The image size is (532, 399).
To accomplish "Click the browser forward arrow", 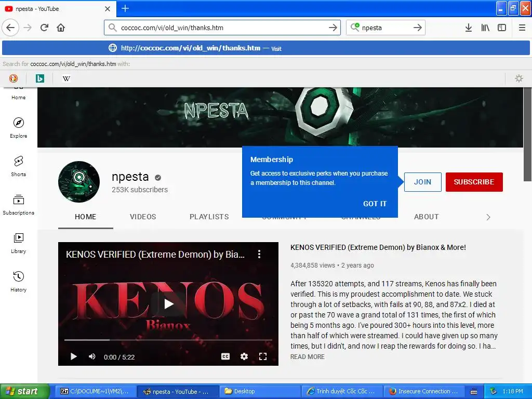I will click(28, 28).
